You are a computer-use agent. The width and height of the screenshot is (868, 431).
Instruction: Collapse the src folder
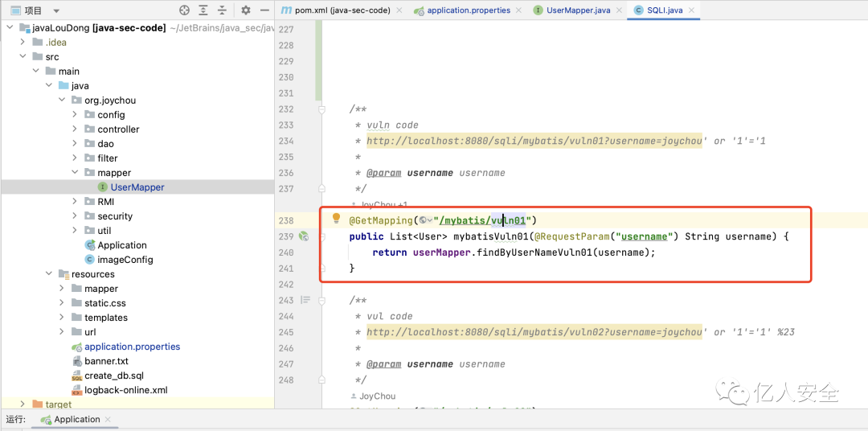tap(23, 56)
